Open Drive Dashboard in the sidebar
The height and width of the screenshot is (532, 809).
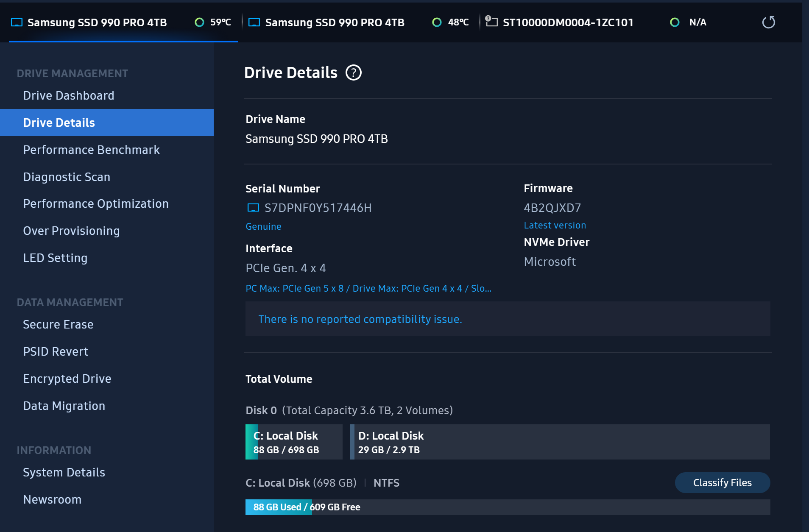pos(107,95)
